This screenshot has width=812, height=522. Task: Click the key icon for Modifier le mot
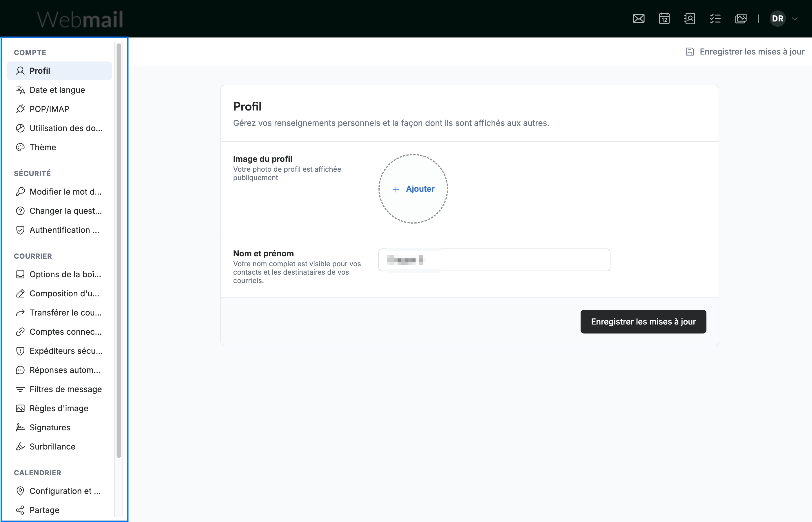click(x=20, y=191)
